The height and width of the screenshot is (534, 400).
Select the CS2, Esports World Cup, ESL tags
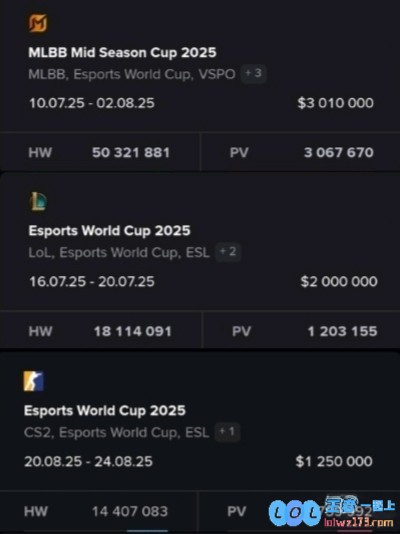click(116, 433)
